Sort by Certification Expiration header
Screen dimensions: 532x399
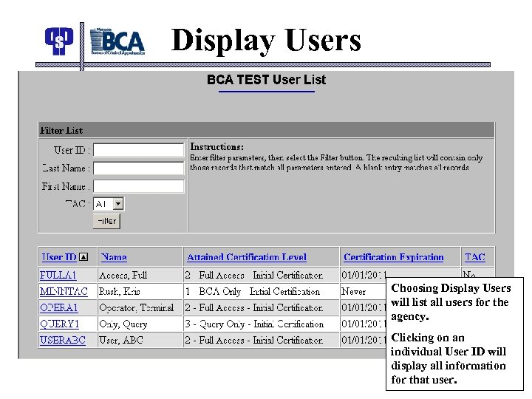[394, 257]
